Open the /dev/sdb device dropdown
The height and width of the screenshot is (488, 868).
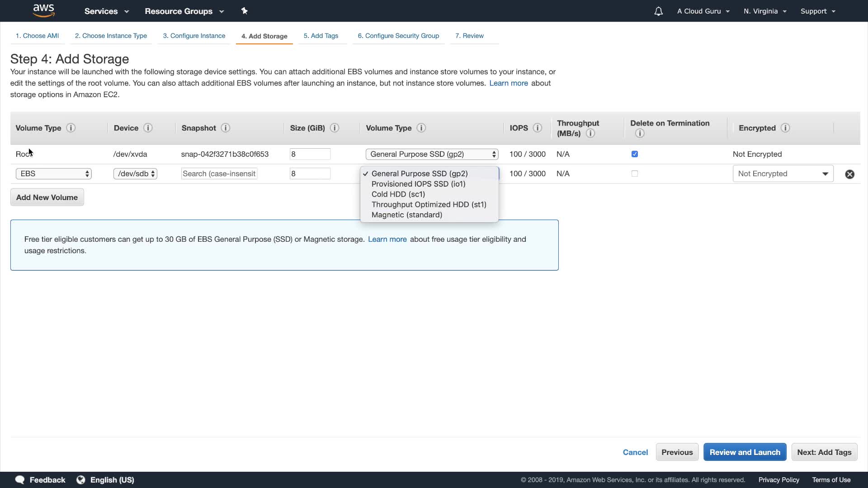[135, 174]
